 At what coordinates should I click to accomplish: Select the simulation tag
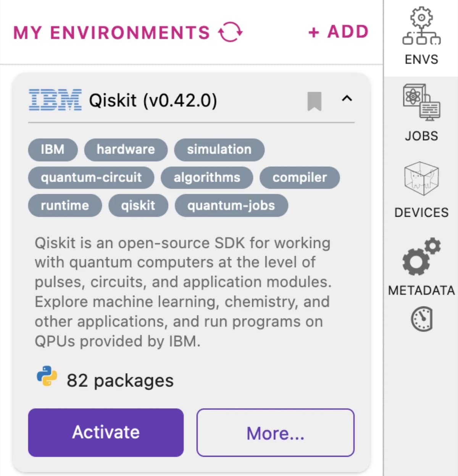(219, 150)
